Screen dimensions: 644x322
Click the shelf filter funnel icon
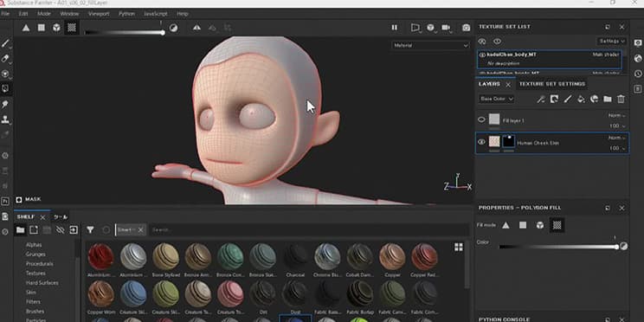click(90, 230)
